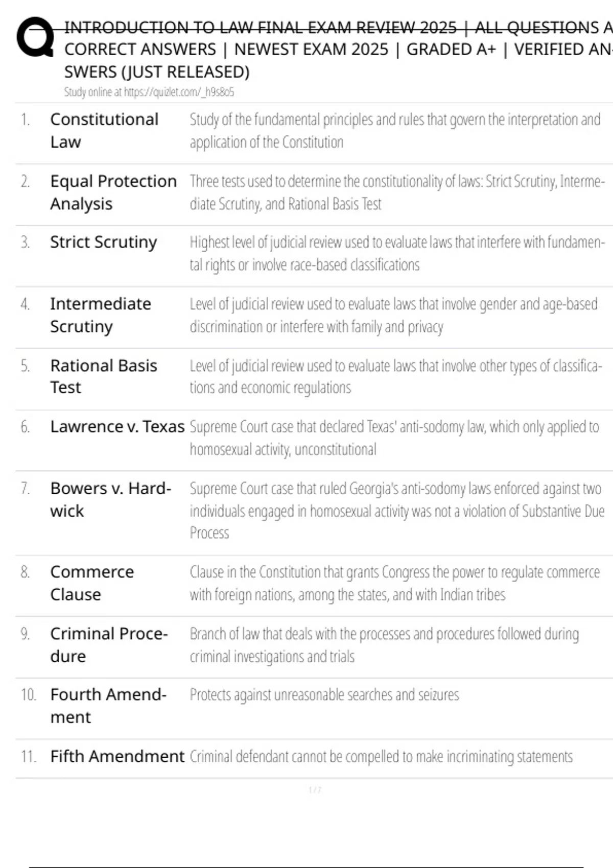
Task: Select the Rational Basis Test term
Action: pyautogui.click(x=103, y=376)
